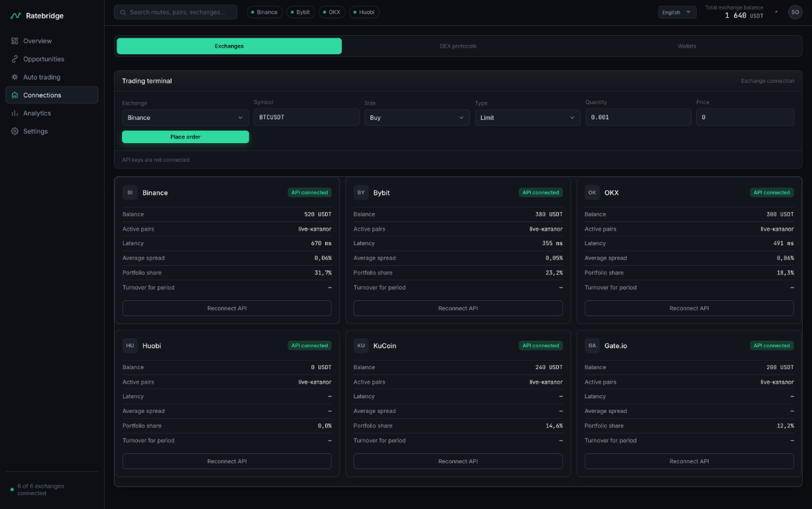Click the HU badge on Huobi card
Screen dimensions: 812x509
click(130, 345)
